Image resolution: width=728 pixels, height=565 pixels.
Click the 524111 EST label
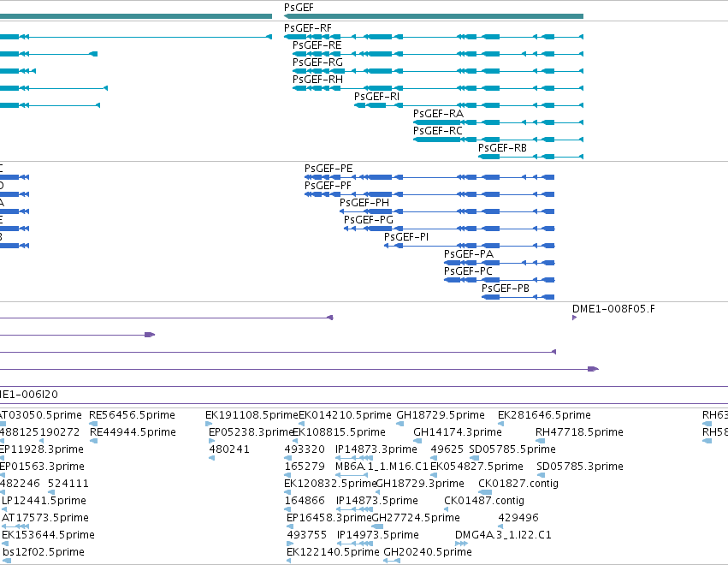[x=68, y=485]
